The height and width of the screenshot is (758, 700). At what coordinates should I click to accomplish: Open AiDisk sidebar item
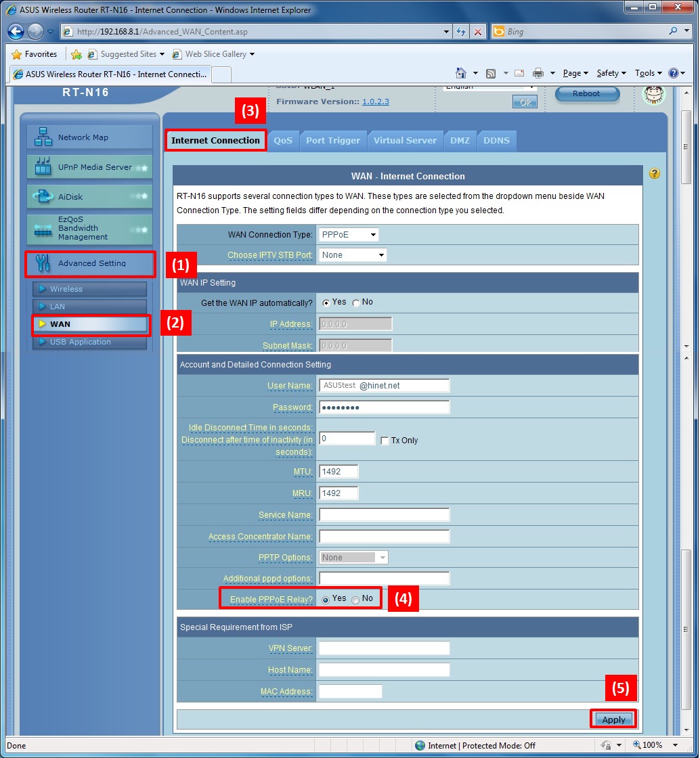click(x=90, y=197)
